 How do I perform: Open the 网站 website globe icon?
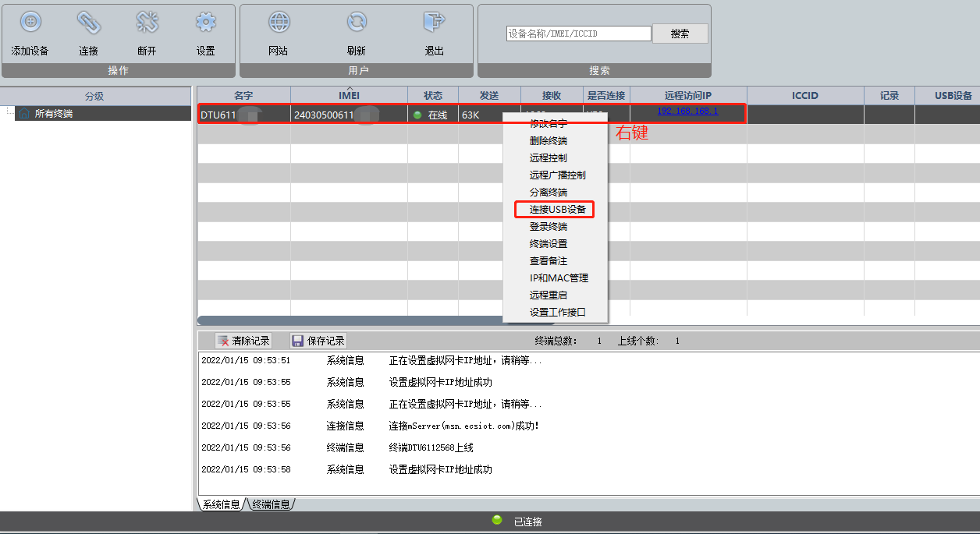click(x=279, y=22)
